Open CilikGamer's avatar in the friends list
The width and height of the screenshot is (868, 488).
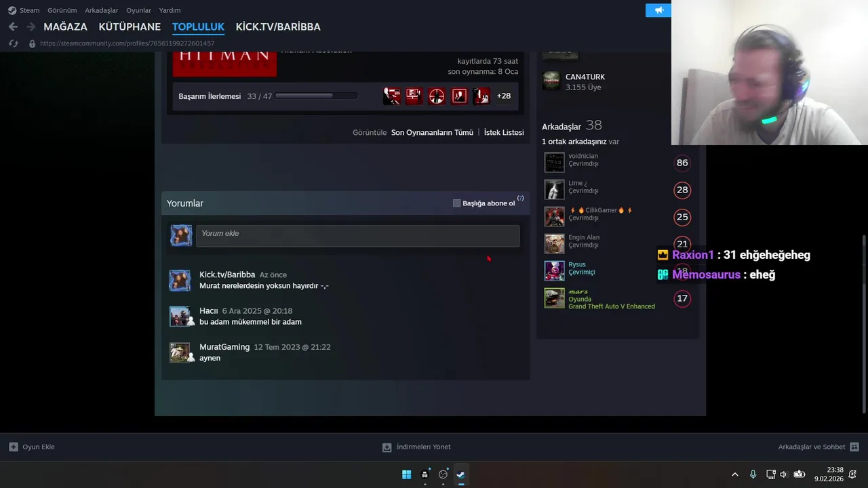click(554, 217)
